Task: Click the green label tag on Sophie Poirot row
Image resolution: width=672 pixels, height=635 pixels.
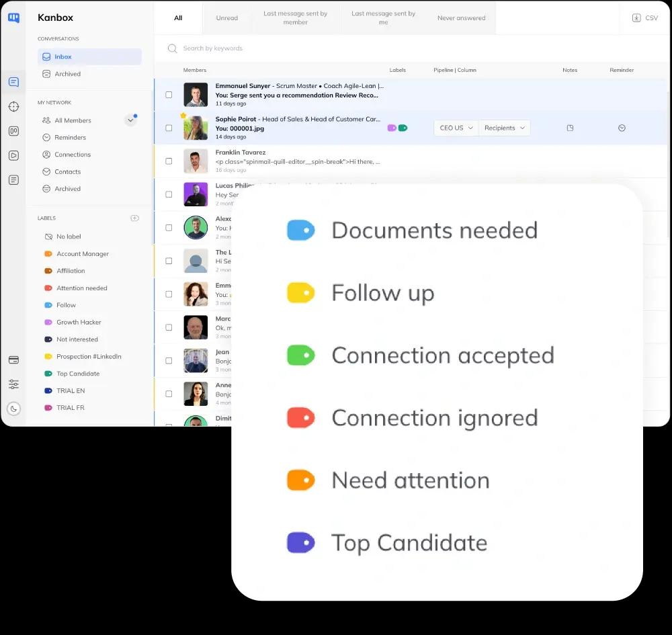Action: click(x=403, y=128)
